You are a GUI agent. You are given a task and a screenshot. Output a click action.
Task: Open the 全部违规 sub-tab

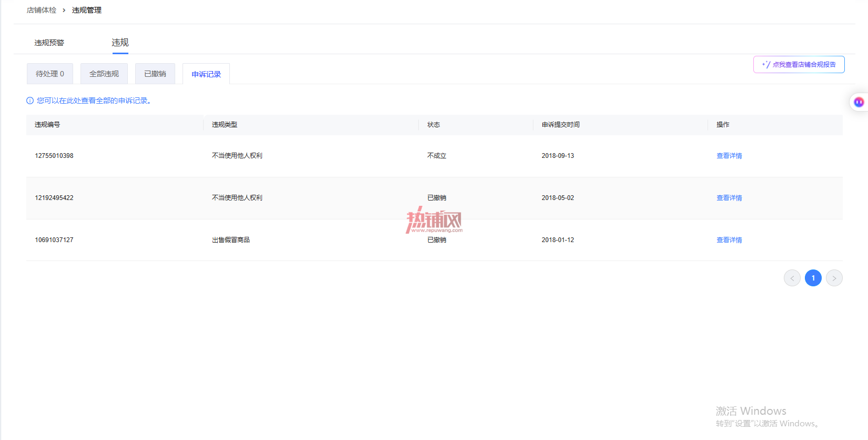[x=104, y=74]
